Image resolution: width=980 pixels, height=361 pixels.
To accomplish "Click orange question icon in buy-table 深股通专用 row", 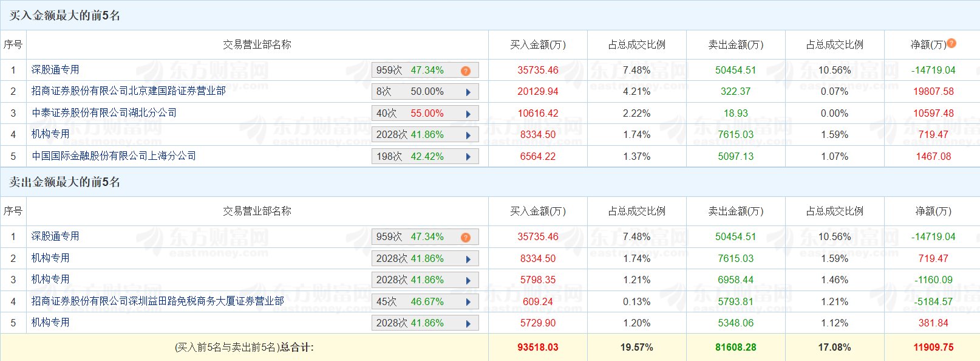I will 466,70.
